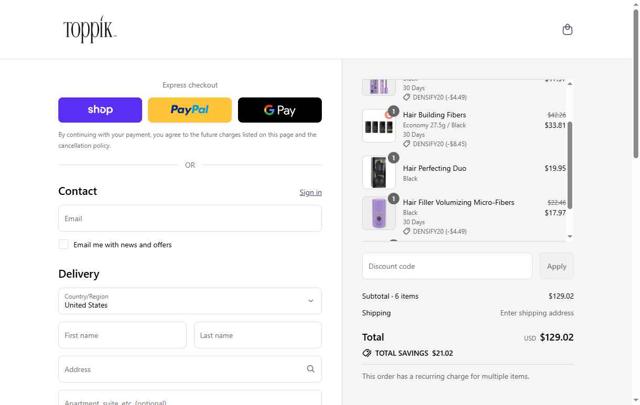Click the recurring charge notice text
The height and width of the screenshot is (405, 640).
[445, 376]
